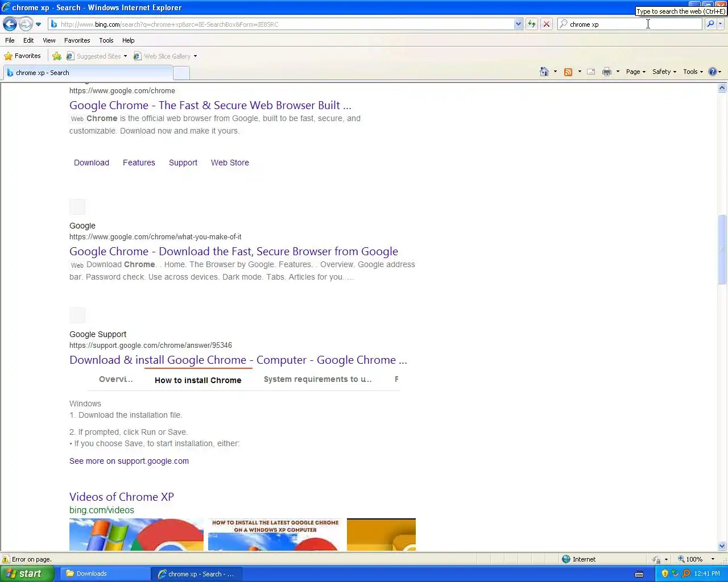Open the Page command menu
The image size is (728, 582).
click(636, 72)
